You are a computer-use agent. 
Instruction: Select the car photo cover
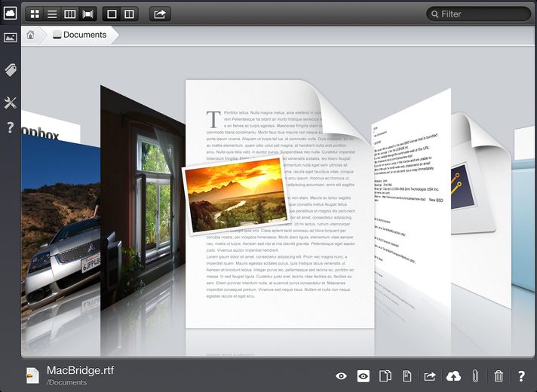coord(61,226)
